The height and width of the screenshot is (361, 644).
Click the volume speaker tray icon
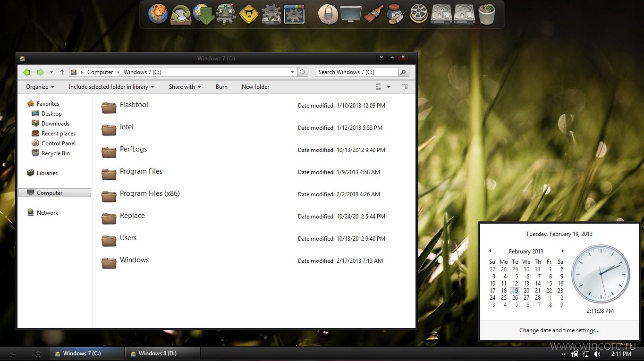click(597, 353)
